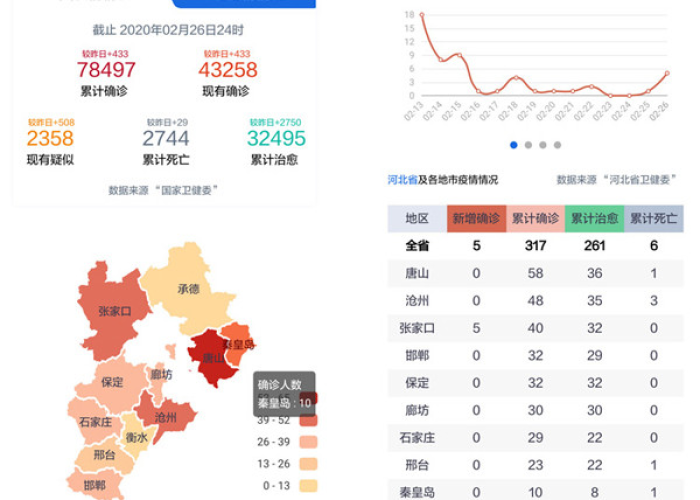Sort by 累计死亡 column header

pos(654,218)
